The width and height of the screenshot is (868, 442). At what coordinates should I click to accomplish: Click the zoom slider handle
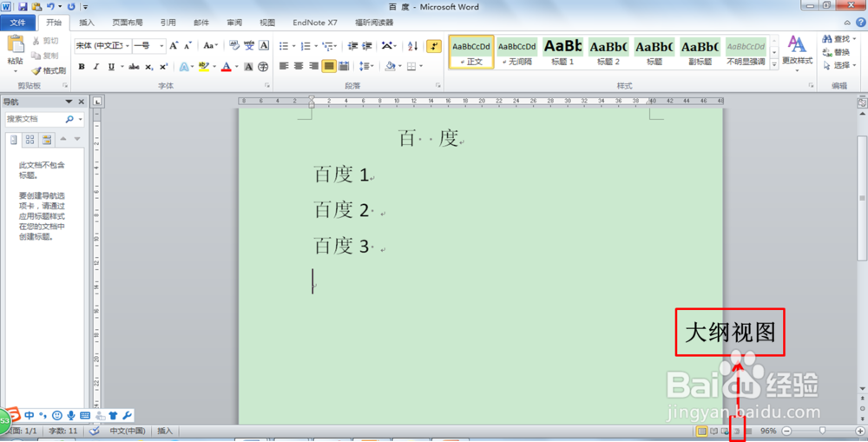click(823, 431)
